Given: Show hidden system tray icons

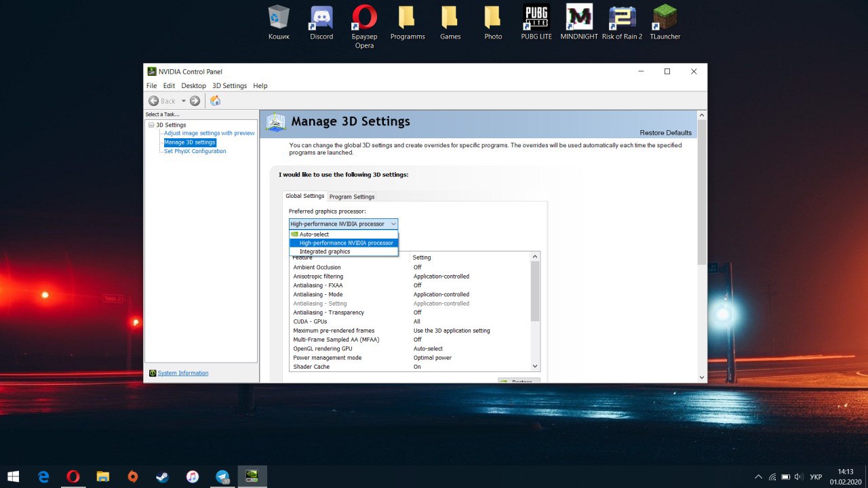Looking at the screenshot, I should (x=758, y=476).
